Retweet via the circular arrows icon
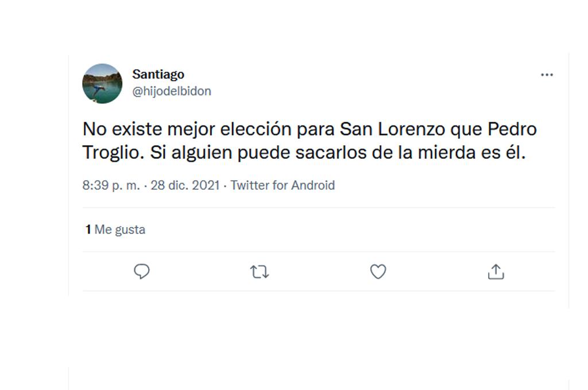The image size is (588, 390). 260,271
